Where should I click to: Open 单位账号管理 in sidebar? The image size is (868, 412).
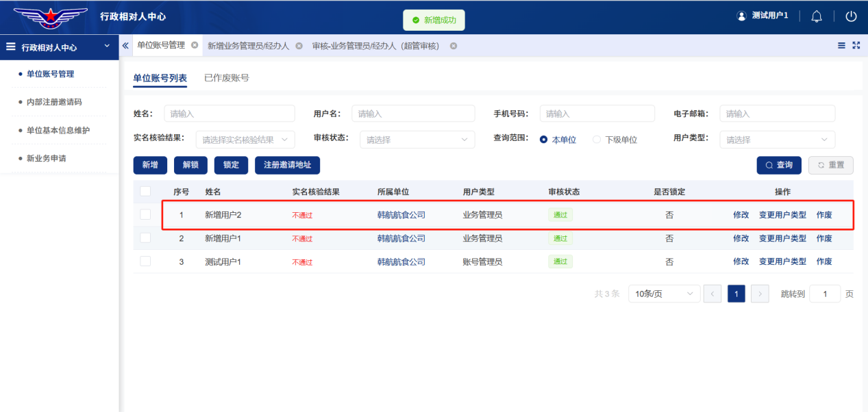(x=50, y=74)
